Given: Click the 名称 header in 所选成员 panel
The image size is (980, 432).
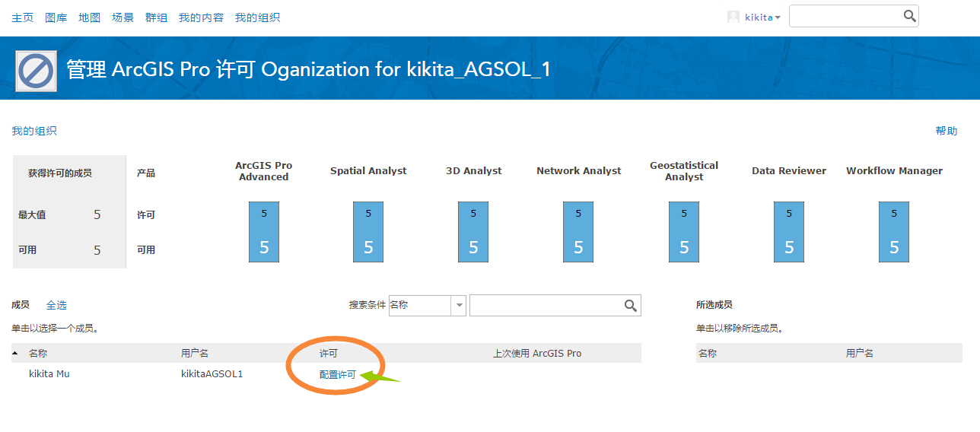Looking at the screenshot, I should pos(708,353).
